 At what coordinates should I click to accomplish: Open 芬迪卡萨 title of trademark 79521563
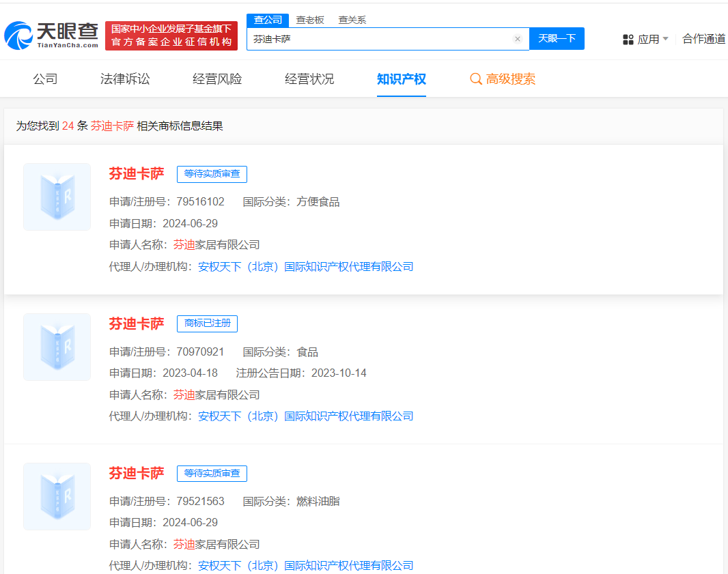(137, 473)
